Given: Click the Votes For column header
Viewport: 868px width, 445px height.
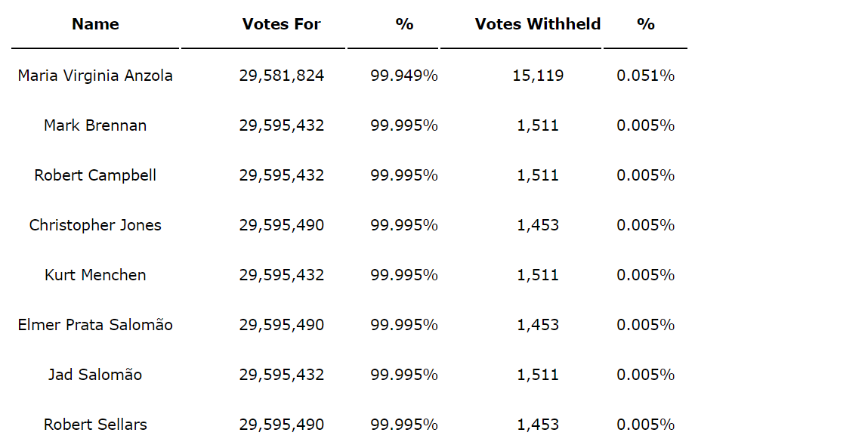Looking at the screenshot, I should point(281,24).
